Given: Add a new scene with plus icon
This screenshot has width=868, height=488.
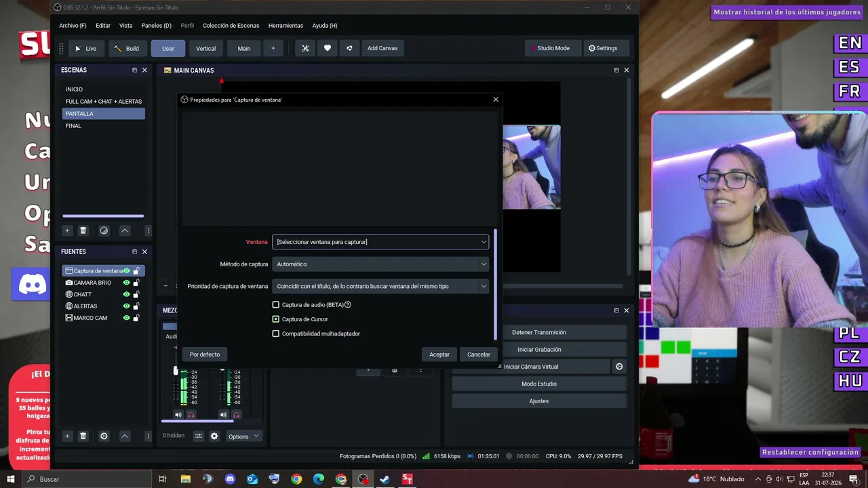Looking at the screenshot, I should (x=67, y=230).
